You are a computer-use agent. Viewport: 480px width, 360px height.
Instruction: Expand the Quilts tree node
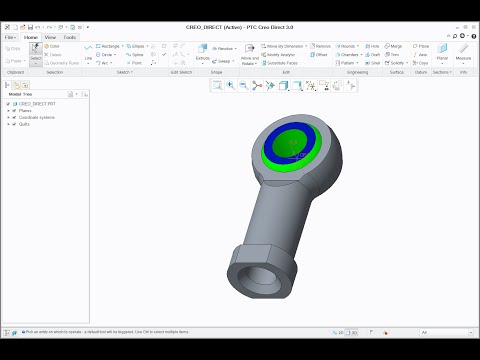coord(8,124)
